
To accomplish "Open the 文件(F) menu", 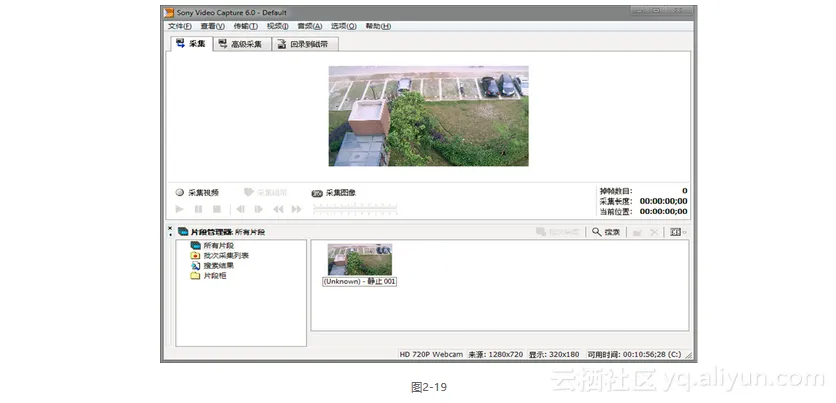I will (x=180, y=26).
